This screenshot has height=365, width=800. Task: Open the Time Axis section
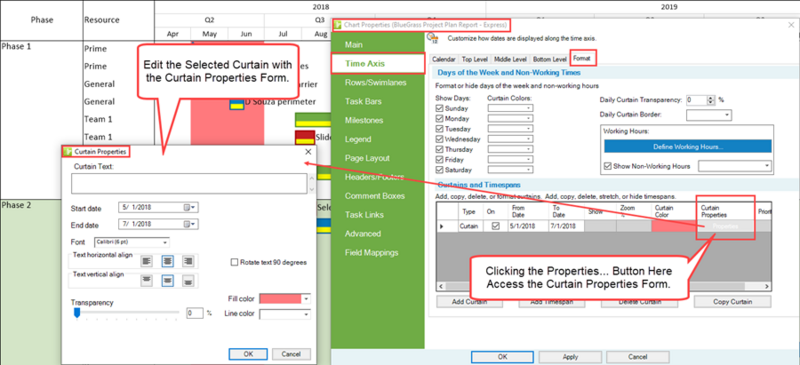tap(378, 63)
